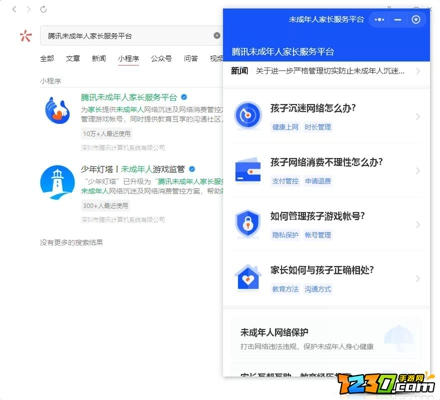Viewport: 440px width, 400px height.
Task: Switch to the 全部 tab
Action: 47,59
